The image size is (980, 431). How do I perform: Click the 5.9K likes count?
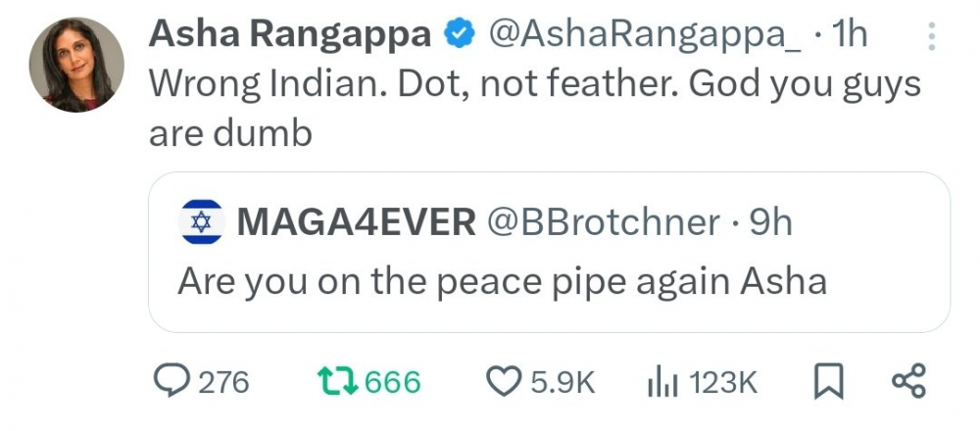click(x=563, y=382)
